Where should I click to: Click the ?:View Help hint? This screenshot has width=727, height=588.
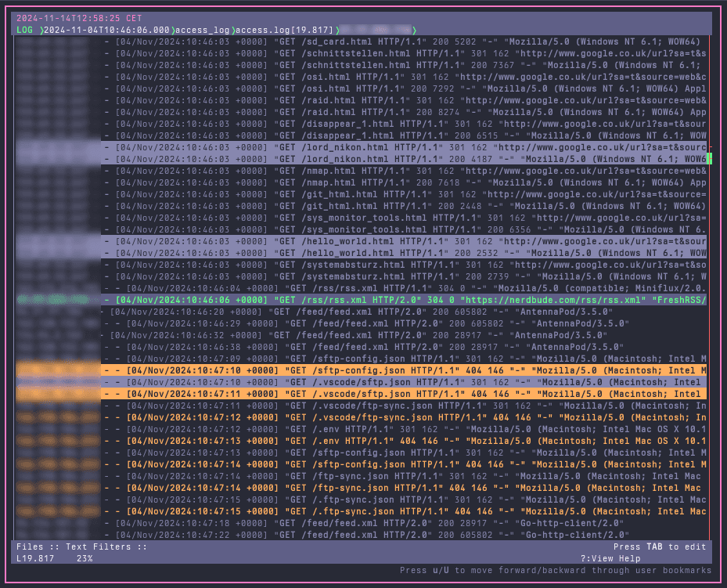click(x=613, y=558)
